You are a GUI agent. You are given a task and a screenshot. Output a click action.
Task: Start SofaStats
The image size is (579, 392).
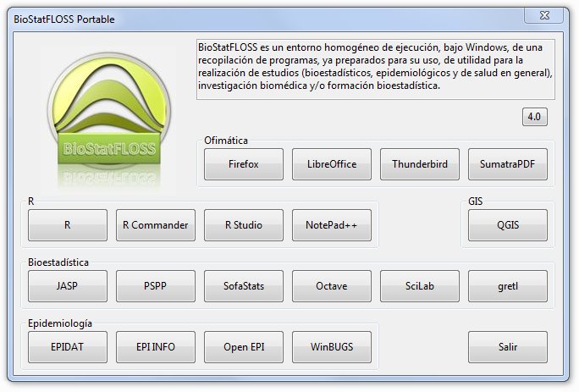click(x=244, y=286)
